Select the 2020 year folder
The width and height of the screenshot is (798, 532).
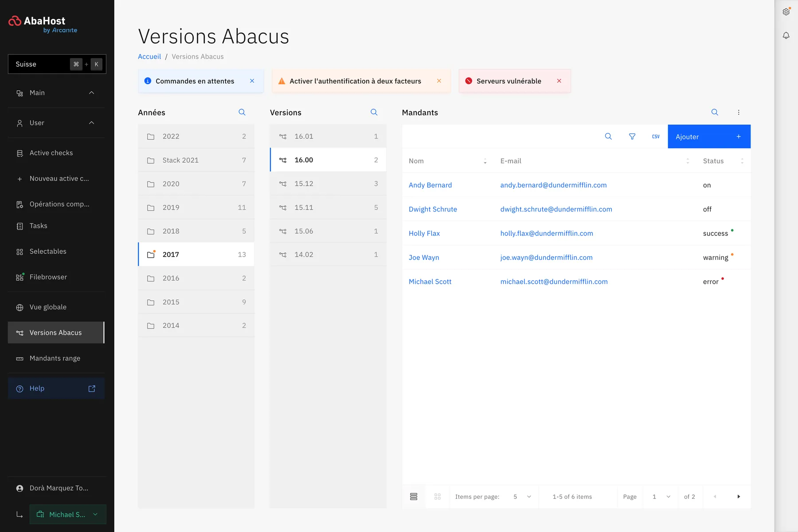(196, 184)
